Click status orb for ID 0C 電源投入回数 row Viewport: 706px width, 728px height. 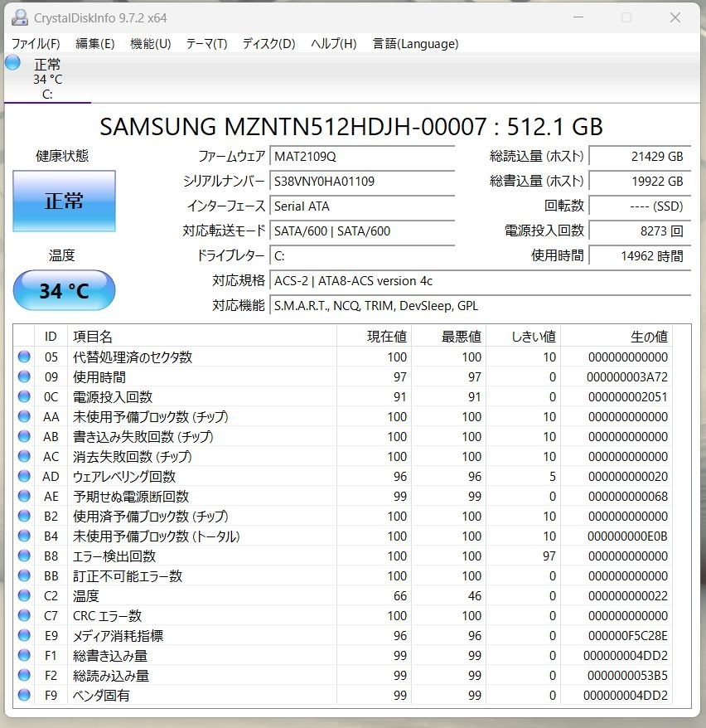pos(24,396)
